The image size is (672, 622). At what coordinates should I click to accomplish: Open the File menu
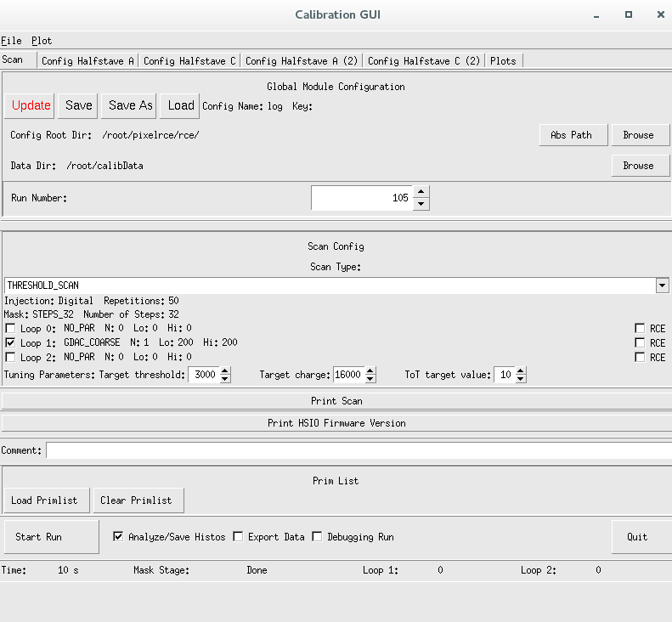pos(11,41)
